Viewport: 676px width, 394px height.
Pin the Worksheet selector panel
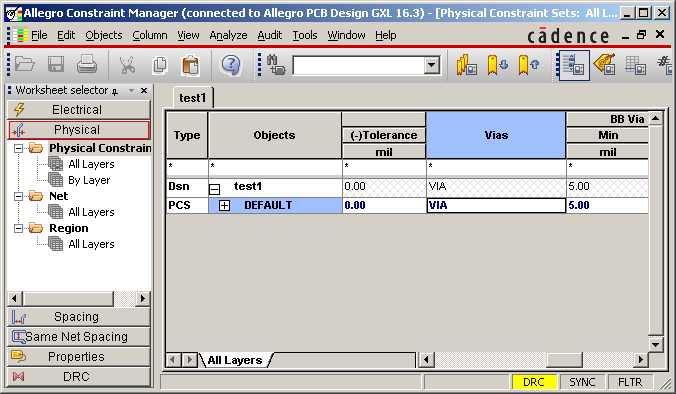point(115,91)
